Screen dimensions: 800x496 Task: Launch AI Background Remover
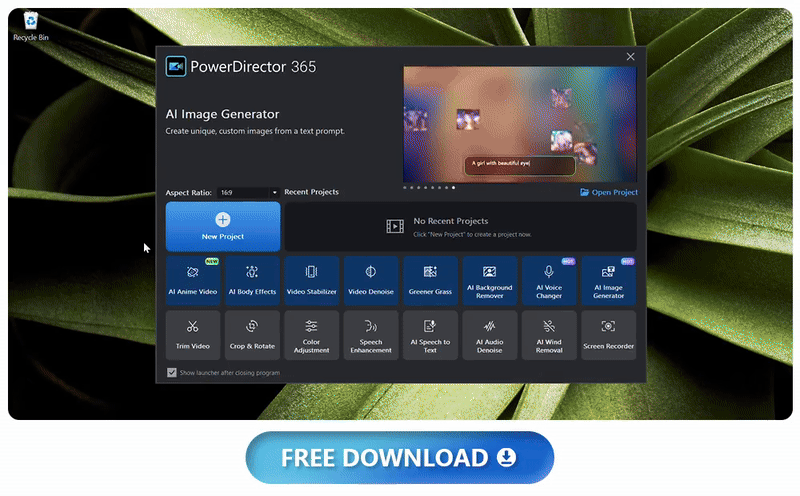click(490, 281)
